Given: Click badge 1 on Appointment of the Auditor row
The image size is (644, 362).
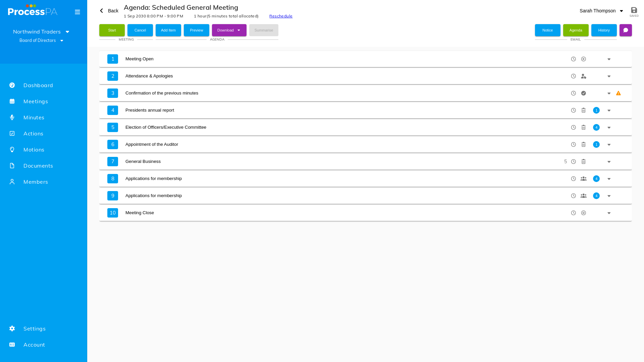Looking at the screenshot, I should click(x=596, y=144).
